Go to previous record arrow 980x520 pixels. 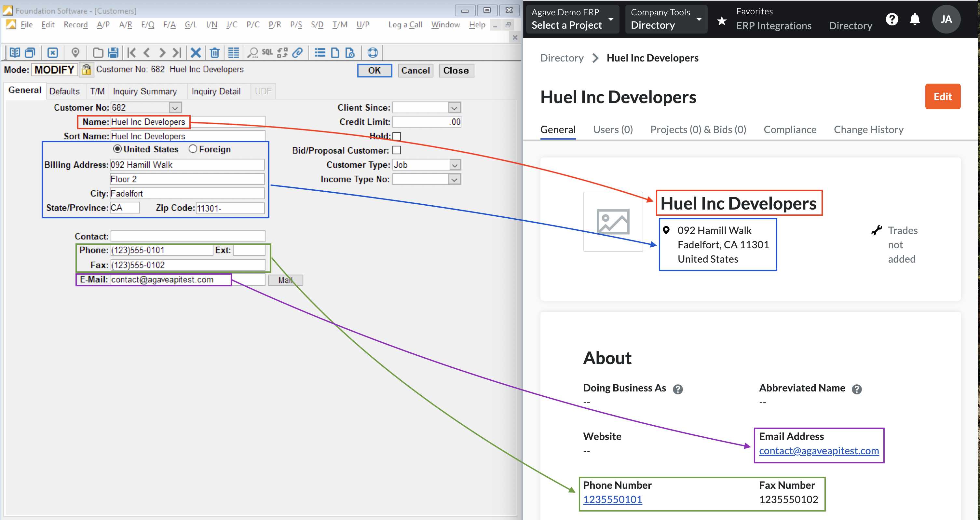click(x=147, y=52)
